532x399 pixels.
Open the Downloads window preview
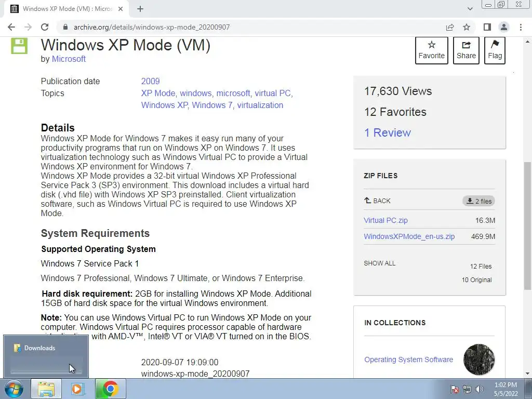click(46, 356)
